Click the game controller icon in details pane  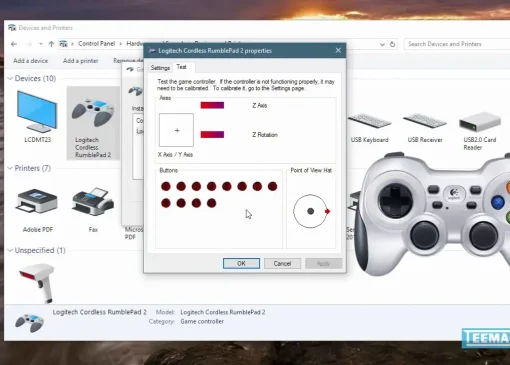pyautogui.click(x=29, y=323)
